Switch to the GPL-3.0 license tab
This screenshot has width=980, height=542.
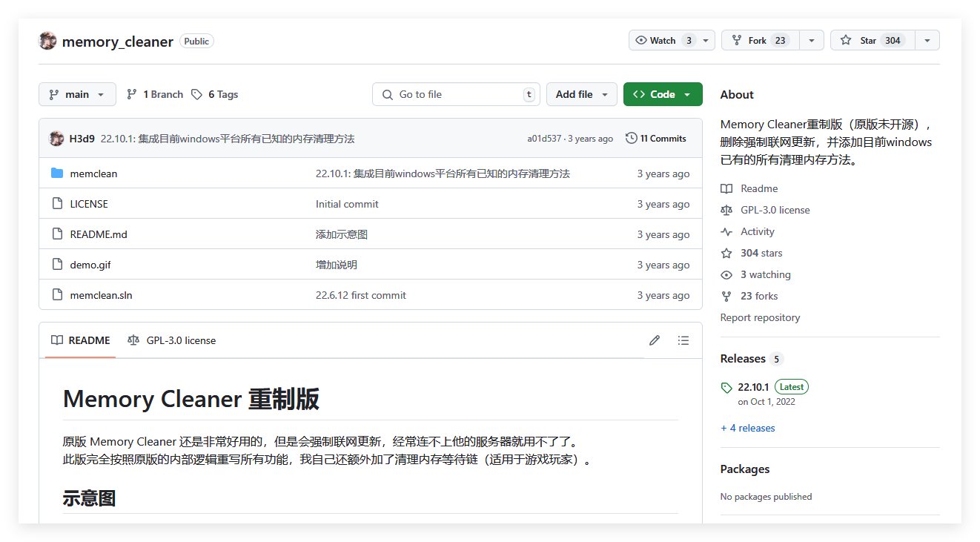[172, 340]
